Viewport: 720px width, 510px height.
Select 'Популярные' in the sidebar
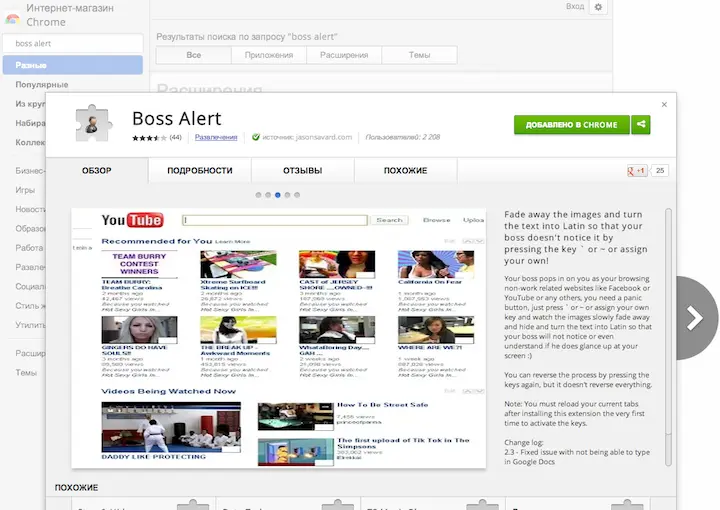tap(42, 84)
